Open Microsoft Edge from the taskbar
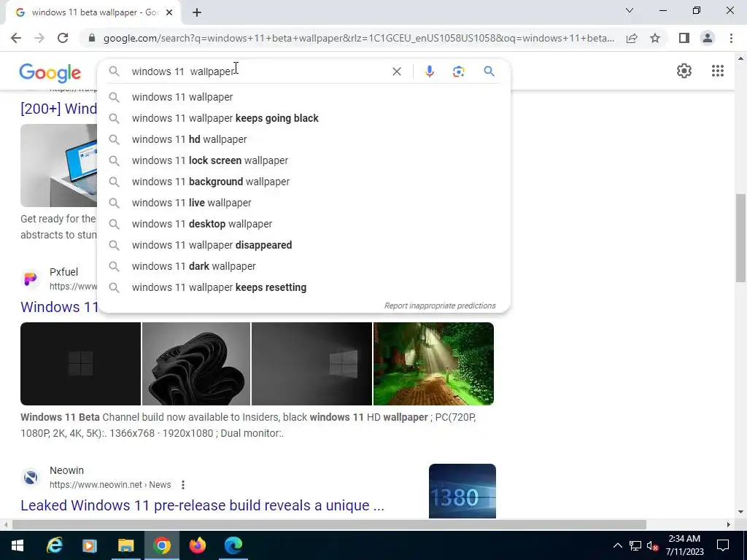The image size is (747, 560). [233, 545]
